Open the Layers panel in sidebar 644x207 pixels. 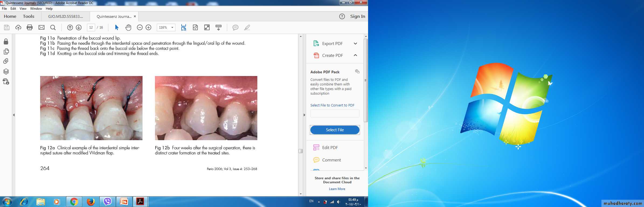click(x=6, y=71)
